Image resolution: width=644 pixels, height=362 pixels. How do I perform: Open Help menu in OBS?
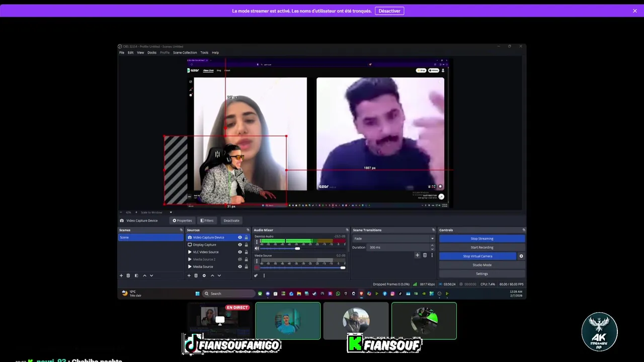click(x=215, y=52)
